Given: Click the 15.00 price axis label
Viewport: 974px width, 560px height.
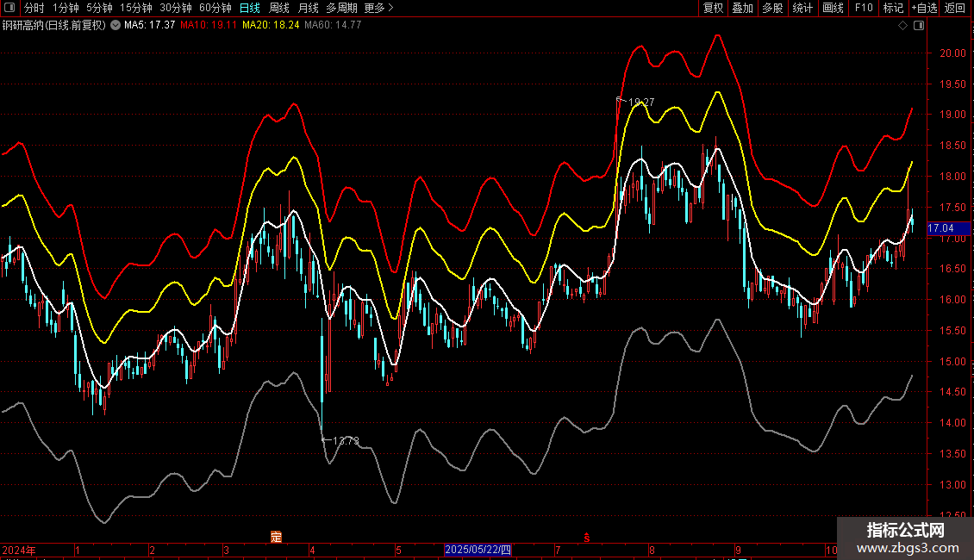Looking at the screenshot, I should [x=952, y=362].
